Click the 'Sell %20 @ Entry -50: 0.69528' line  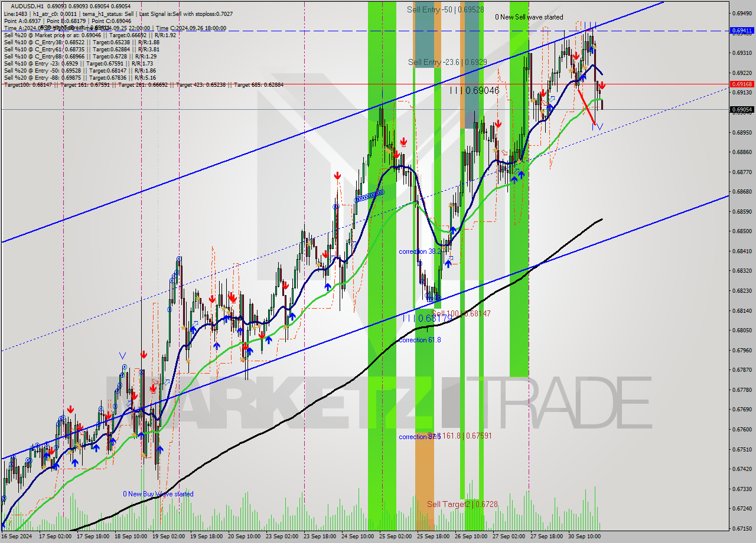[x=80, y=70]
